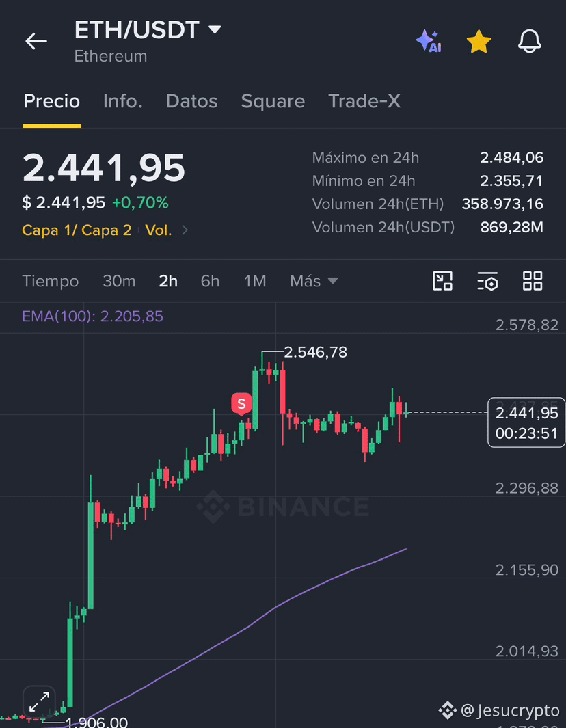Expand chart to fullscreen with arrows icon
Screen dimensions: 566x728
point(39,702)
